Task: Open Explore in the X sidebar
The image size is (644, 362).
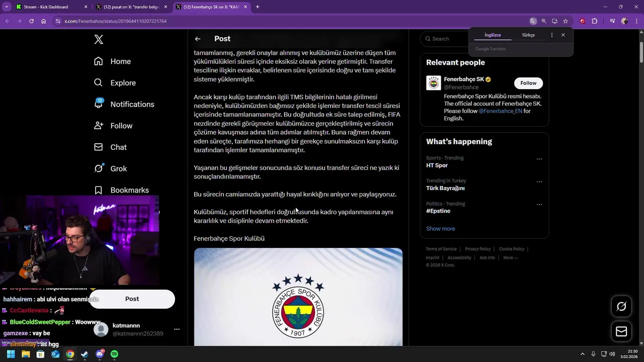Action: [x=115, y=83]
